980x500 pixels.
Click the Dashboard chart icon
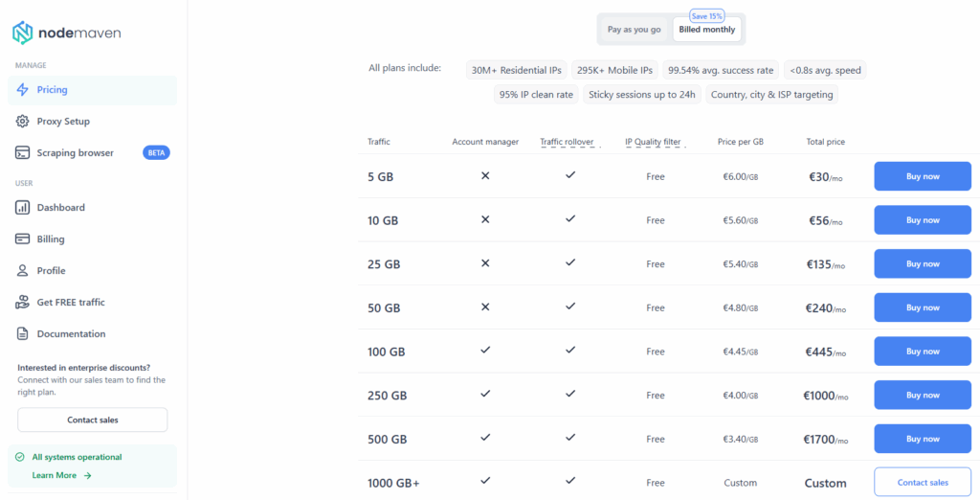pyautogui.click(x=23, y=207)
